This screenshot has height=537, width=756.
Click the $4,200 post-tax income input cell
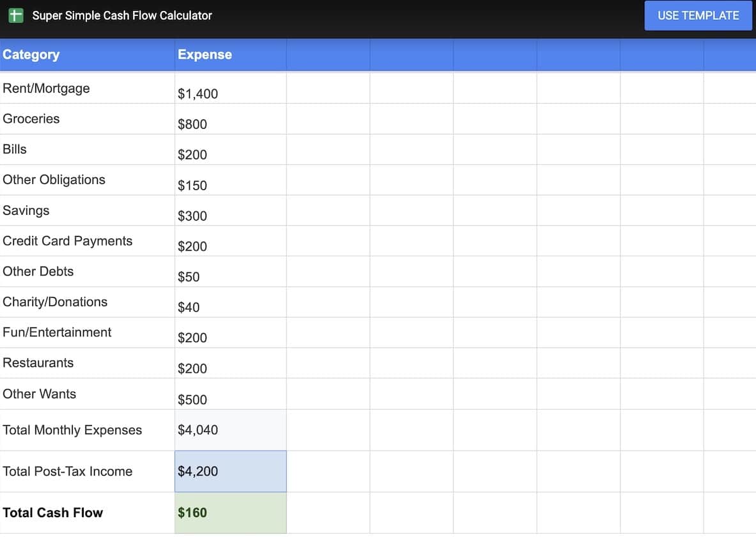pos(231,471)
